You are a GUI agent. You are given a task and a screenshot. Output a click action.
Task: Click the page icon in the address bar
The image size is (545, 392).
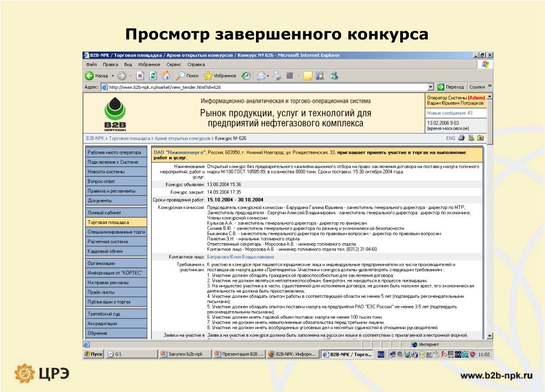click(x=105, y=87)
